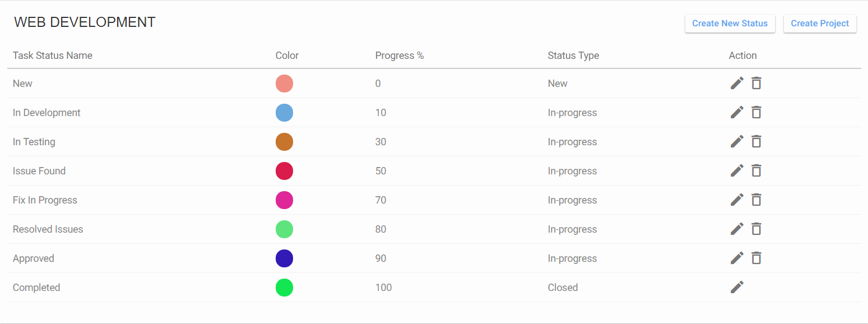Click the Completed green color circle

pyautogui.click(x=284, y=287)
